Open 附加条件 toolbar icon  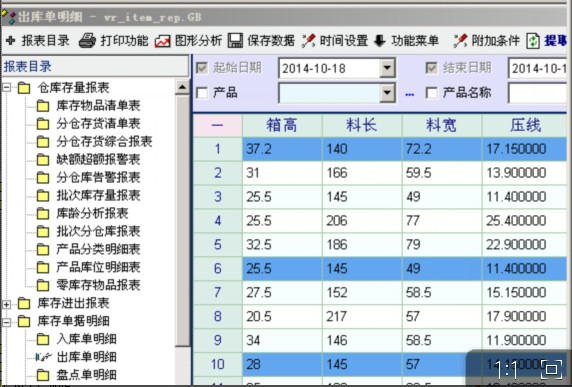pyautogui.click(x=460, y=40)
